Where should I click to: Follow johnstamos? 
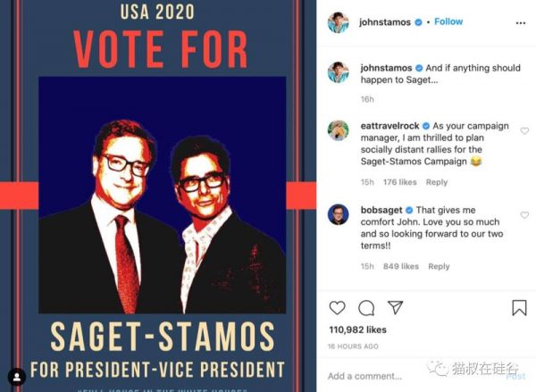(448, 21)
